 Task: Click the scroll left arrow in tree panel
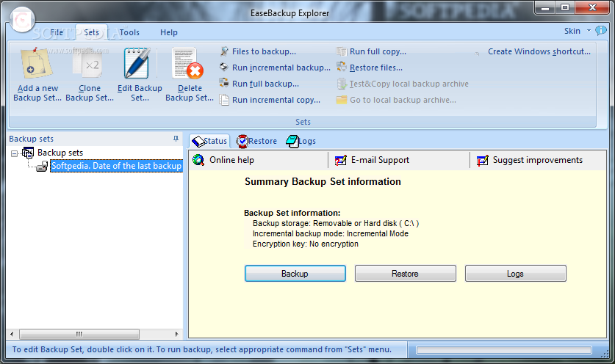(12, 334)
